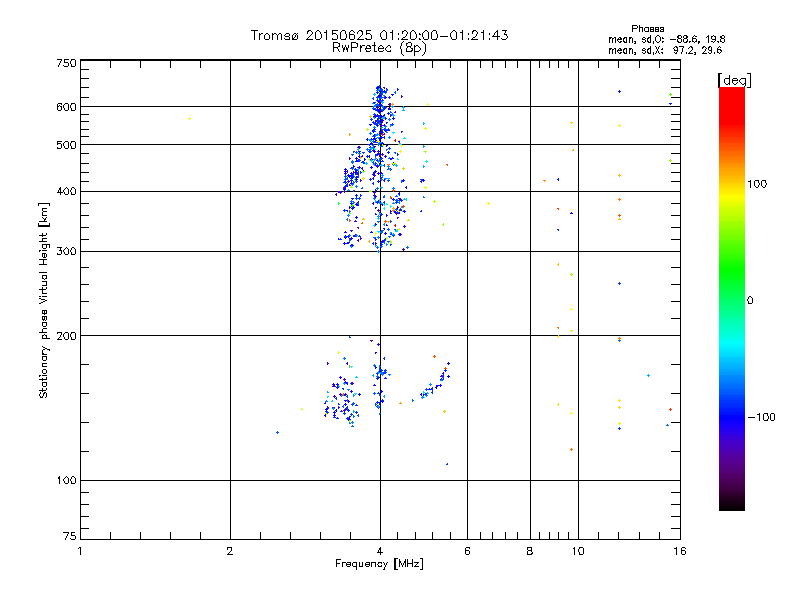The width and height of the screenshot is (800, 600).
Task: Click the frequency axis label 4
Action: (380, 551)
